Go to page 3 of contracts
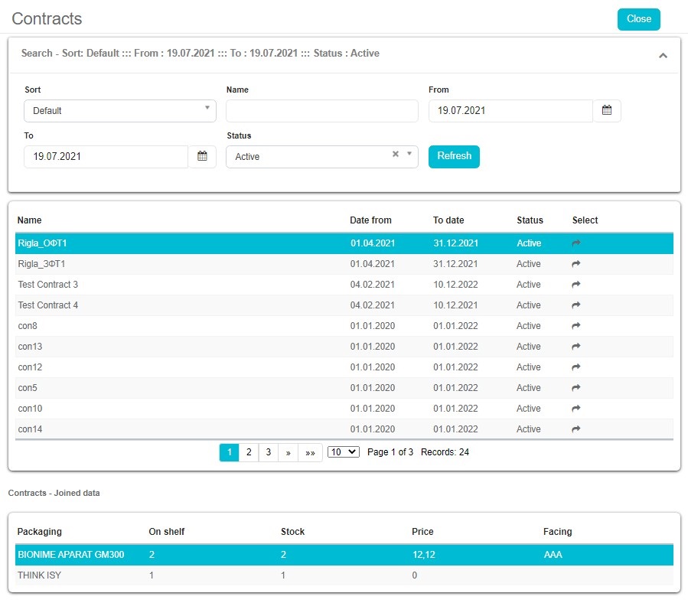This screenshot has width=688, height=616. tap(269, 452)
